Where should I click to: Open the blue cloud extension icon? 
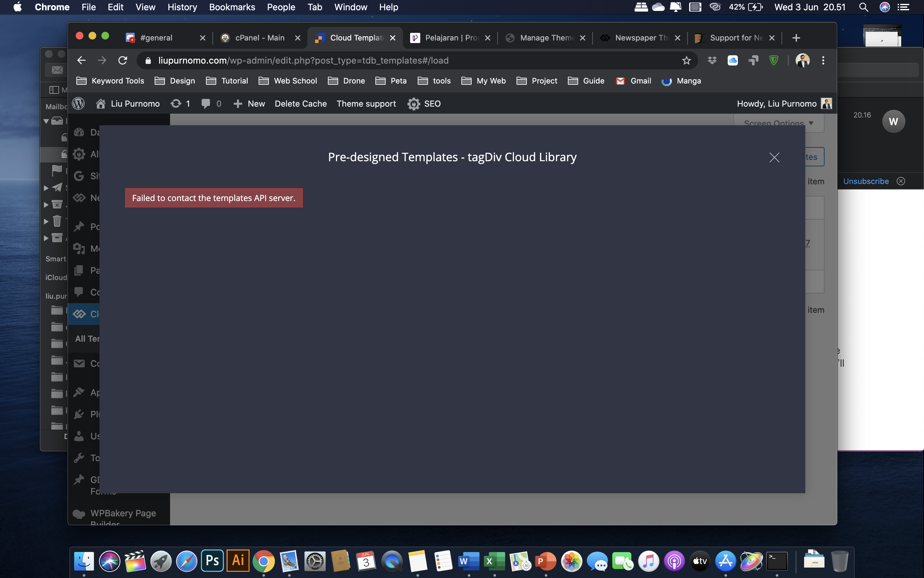(x=733, y=60)
